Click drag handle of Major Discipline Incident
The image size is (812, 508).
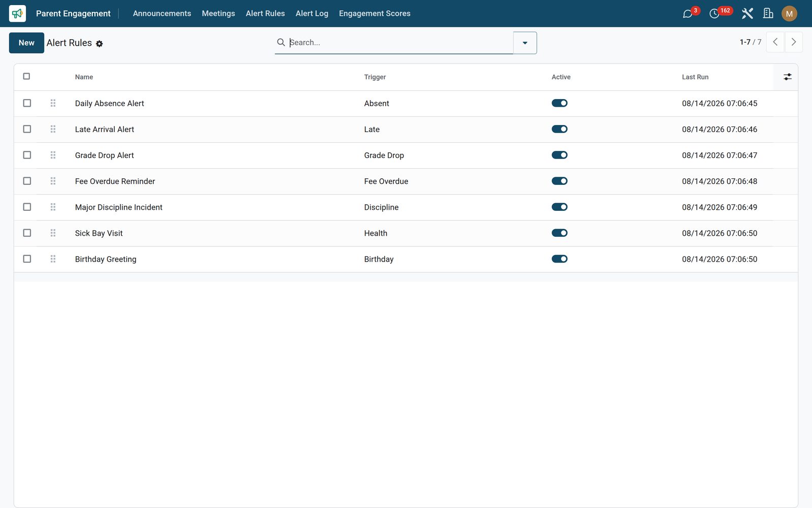[53, 207]
